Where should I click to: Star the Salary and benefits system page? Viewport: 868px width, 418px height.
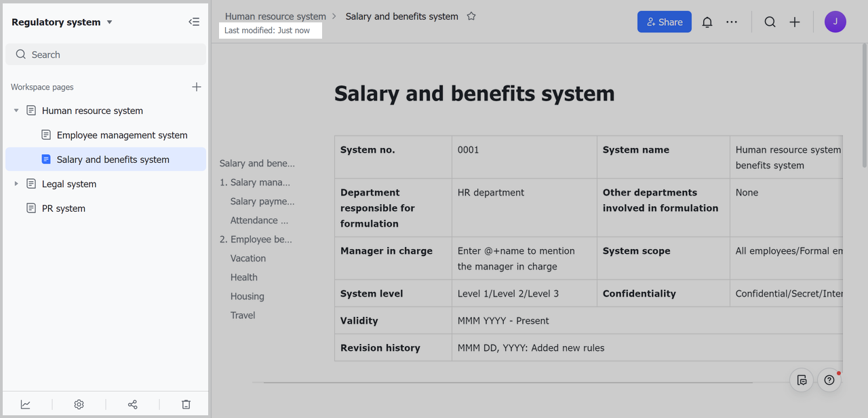(x=471, y=16)
